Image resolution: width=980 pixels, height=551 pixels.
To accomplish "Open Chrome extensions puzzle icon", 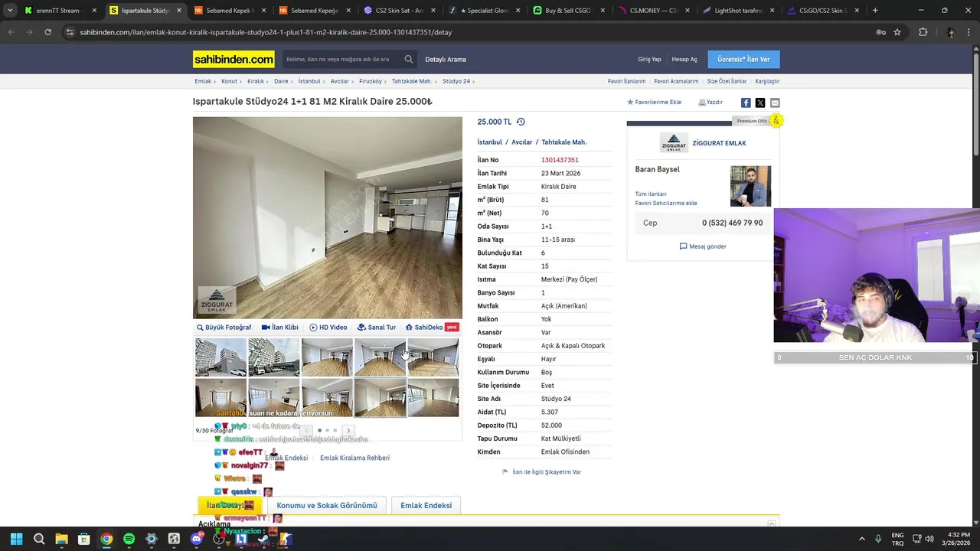I will [x=923, y=32].
